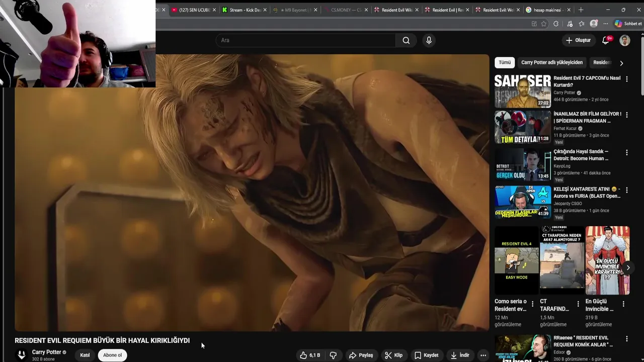Save the video with Kaydet

426,355
